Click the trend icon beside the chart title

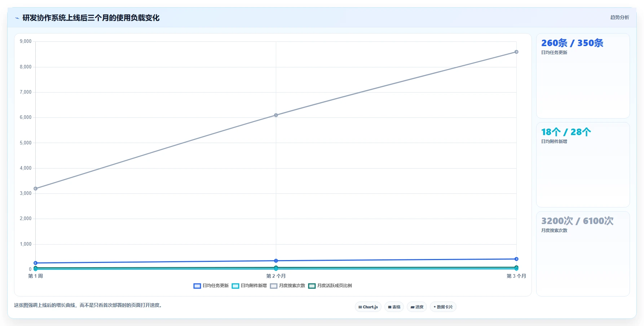tap(17, 18)
